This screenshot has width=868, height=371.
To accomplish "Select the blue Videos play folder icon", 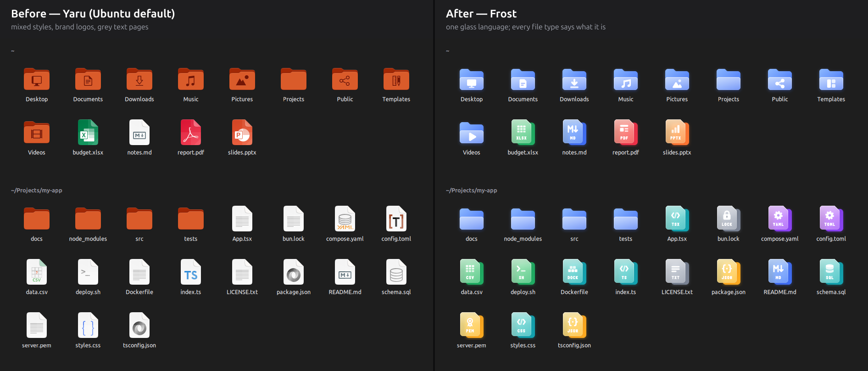I will coord(472,133).
